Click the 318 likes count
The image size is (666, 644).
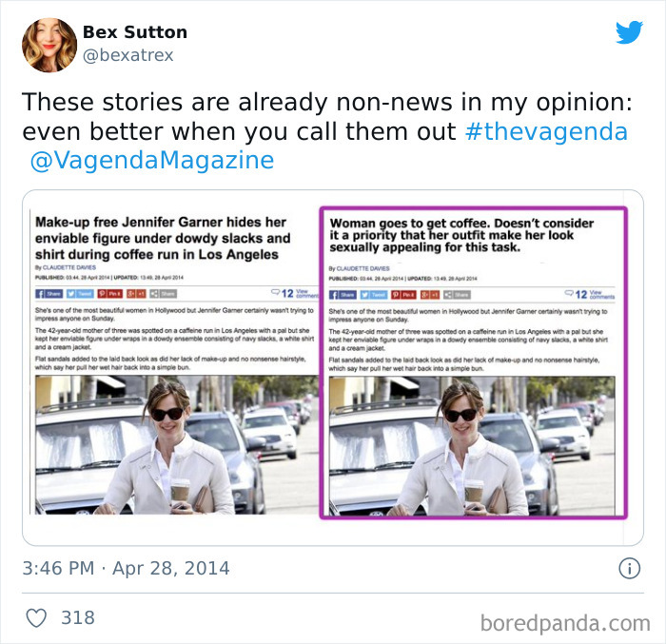pyautogui.click(x=78, y=617)
